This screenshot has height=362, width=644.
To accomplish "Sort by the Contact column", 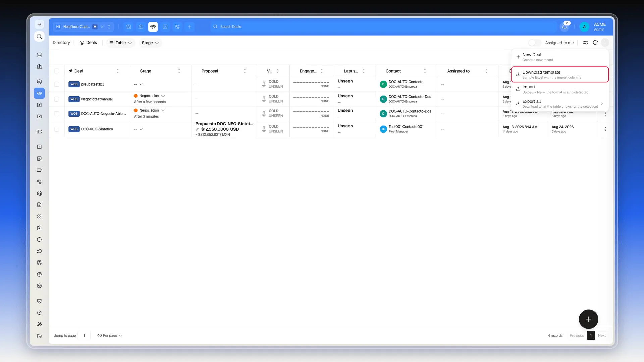I will click(x=425, y=71).
